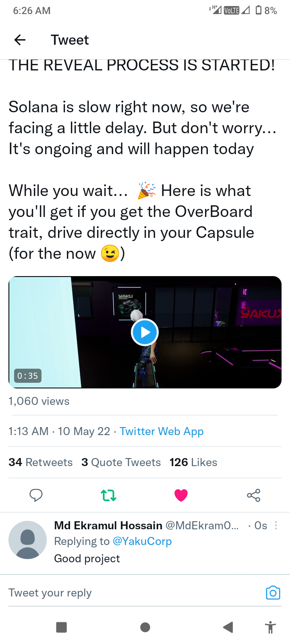Open Md Ekramul Hossain's display name

coord(108,525)
